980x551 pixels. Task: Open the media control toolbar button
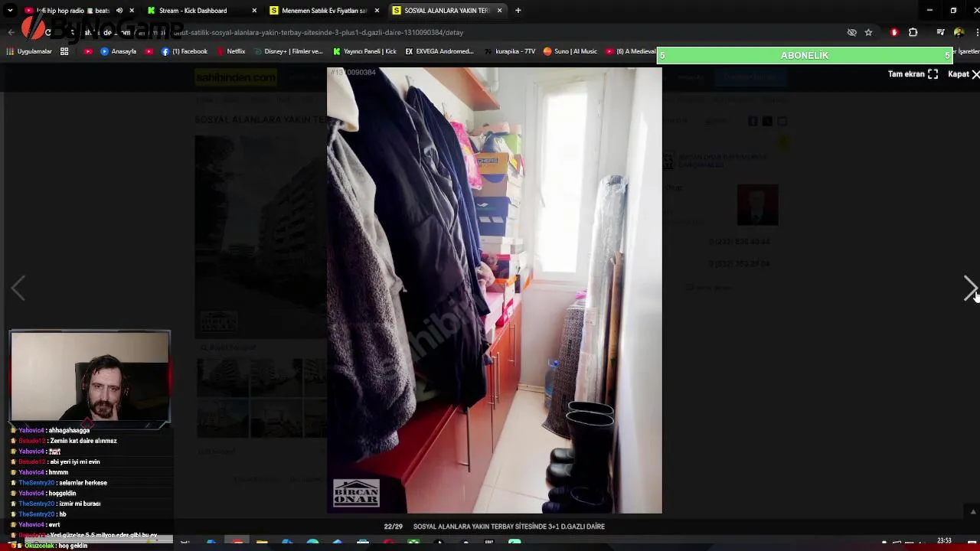pyautogui.click(x=941, y=32)
